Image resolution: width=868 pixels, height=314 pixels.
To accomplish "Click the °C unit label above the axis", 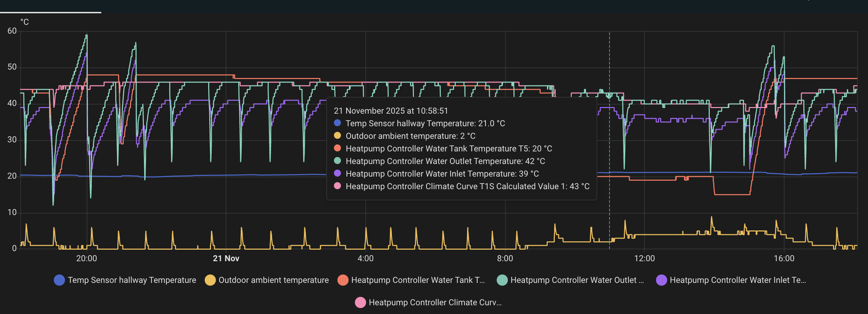I will click(24, 22).
